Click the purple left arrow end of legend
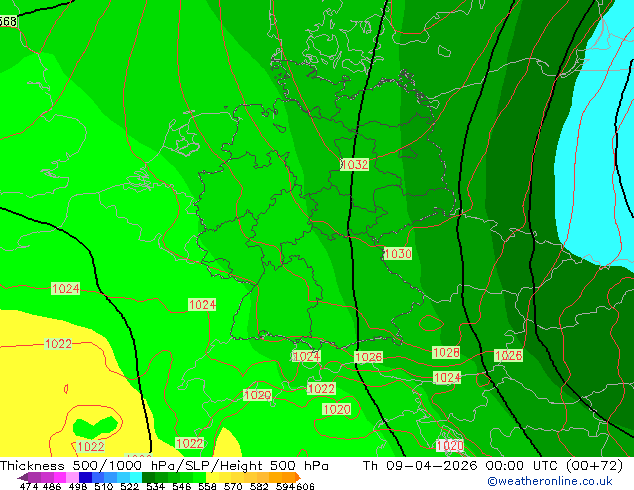634x490 pixels. [22, 477]
